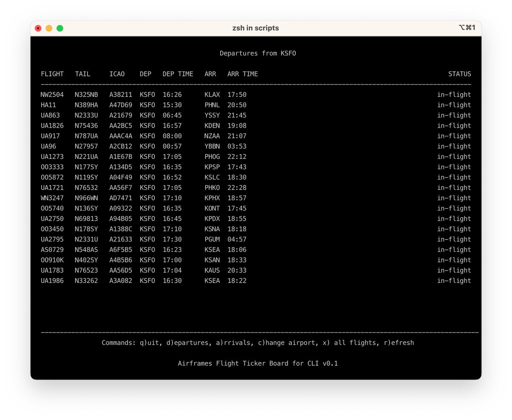Select flight number OO5740
The height and width of the screenshot is (420, 512).
pos(52,208)
